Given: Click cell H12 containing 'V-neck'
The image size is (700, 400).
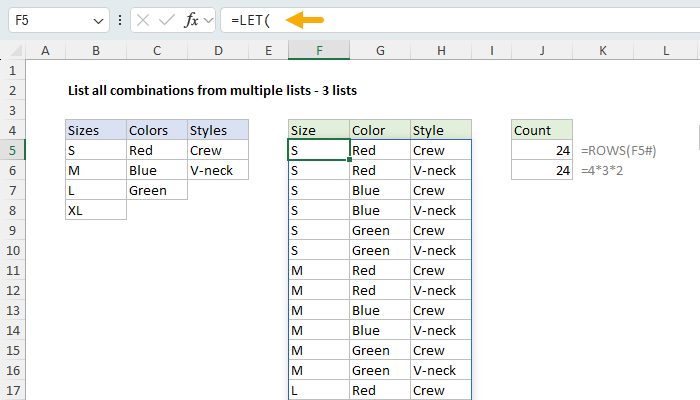Looking at the screenshot, I should 441,291.
